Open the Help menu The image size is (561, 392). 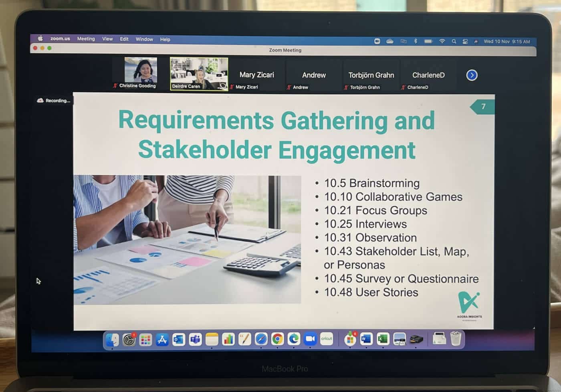pyautogui.click(x=165, y=39)
